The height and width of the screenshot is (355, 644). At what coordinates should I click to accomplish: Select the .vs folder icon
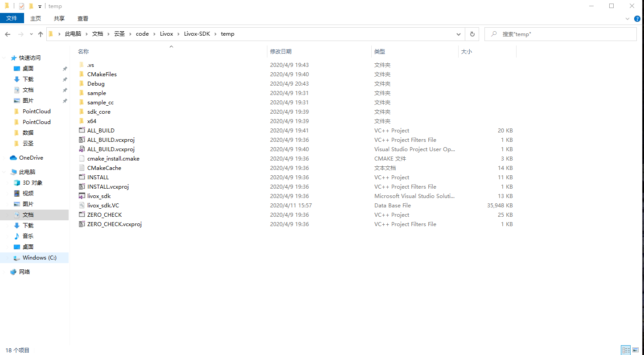[82, 65]
